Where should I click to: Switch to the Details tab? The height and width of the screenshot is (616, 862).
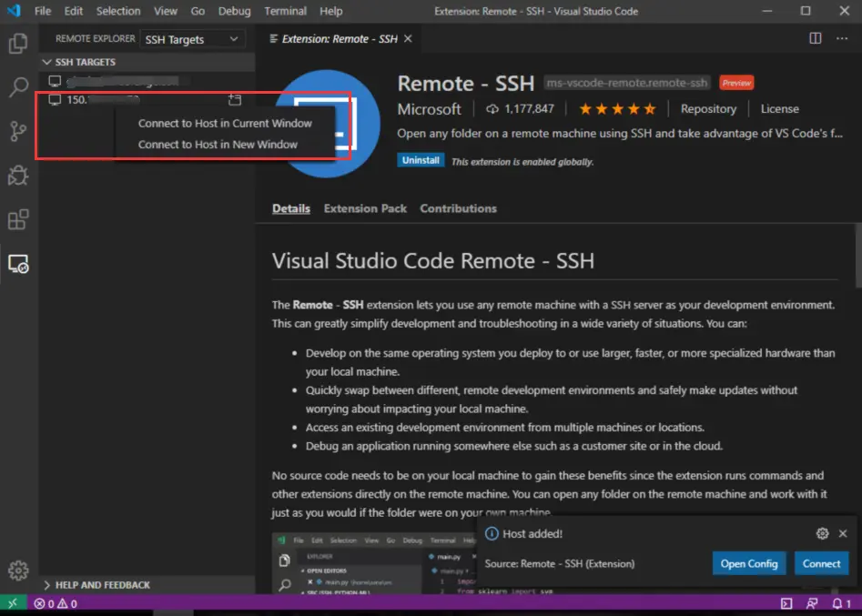290,208
